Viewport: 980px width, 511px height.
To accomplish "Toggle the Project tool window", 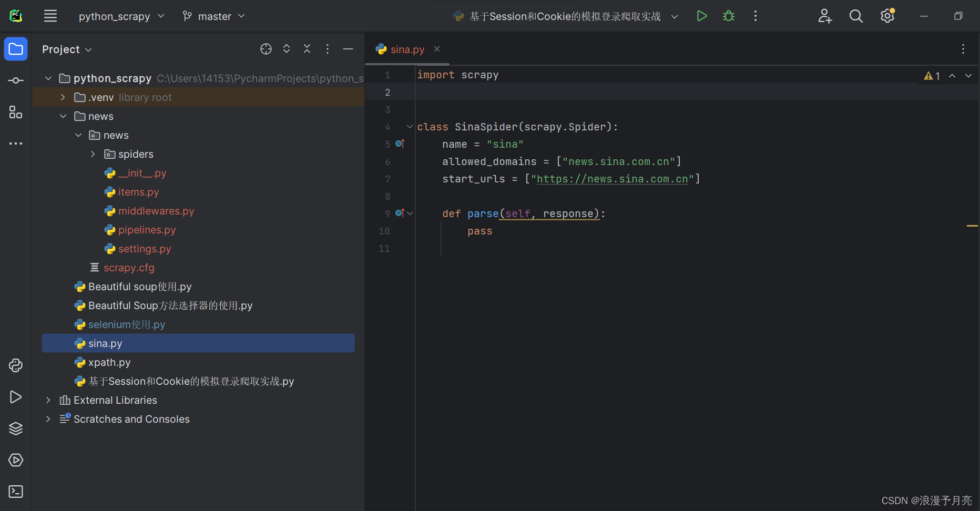I will 16,49.
